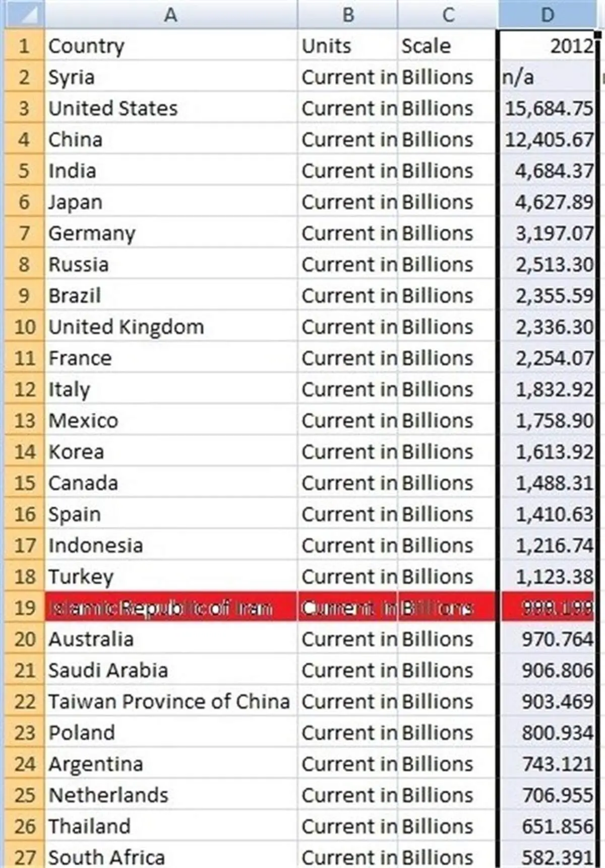Select row 19 header
This screenshot has height=868, width=605.
tap(25, 607)
